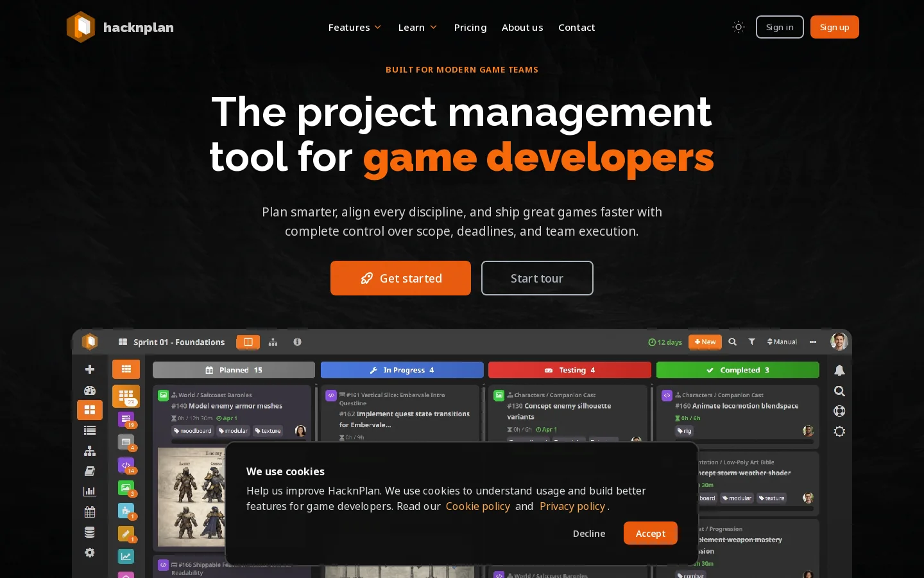Image resolution: width=924 pixels, height=578 pixels.
Task: Click the New task button in the app
Action: click(705, 342)
